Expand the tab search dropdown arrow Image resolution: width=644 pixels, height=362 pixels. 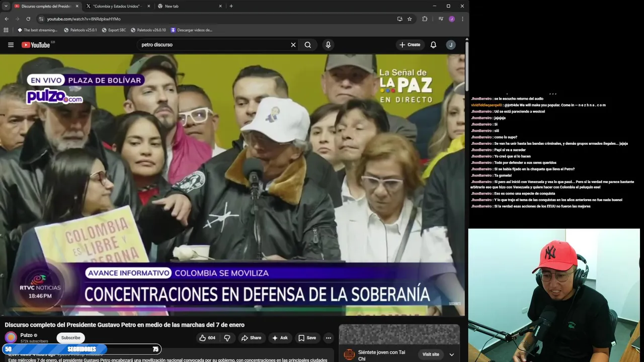[x=6, y=6]
